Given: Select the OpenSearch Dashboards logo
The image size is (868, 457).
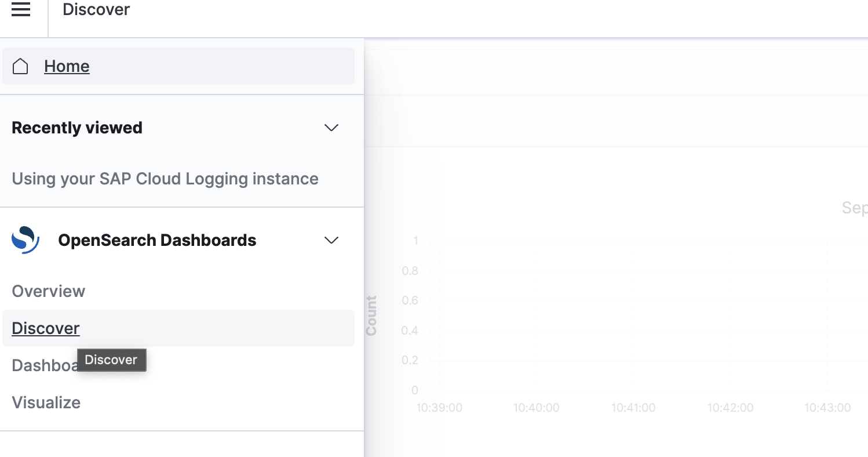Looking at the screenshot, I should click(x=24, y=240).
